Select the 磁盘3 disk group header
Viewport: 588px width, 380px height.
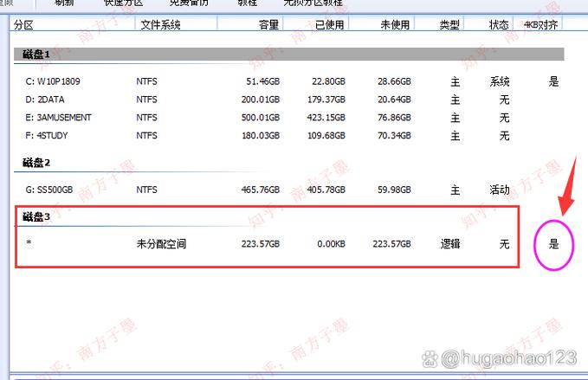coord(36,216)
